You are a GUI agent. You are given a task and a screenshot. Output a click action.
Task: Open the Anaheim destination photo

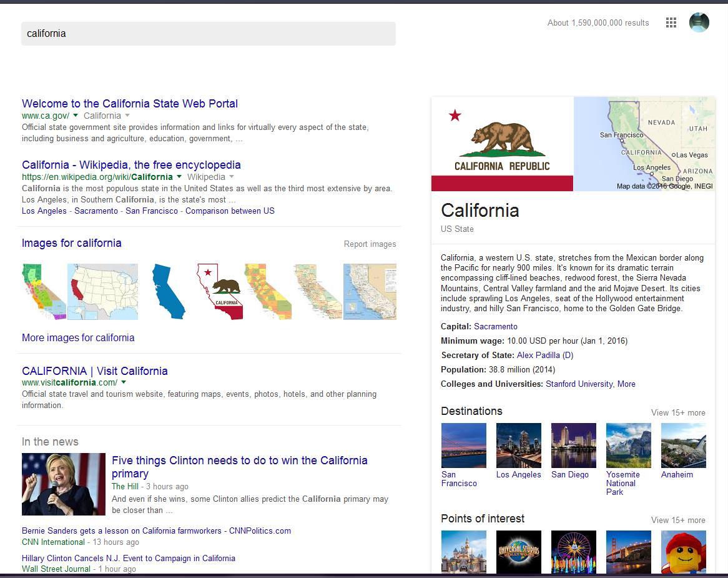(684, 445)
